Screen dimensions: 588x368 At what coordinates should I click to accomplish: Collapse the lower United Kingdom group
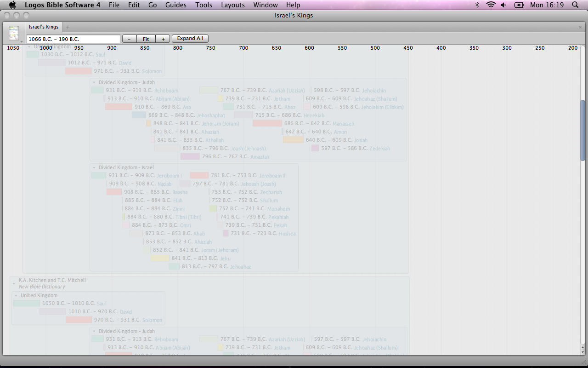[x=16, y=296]
